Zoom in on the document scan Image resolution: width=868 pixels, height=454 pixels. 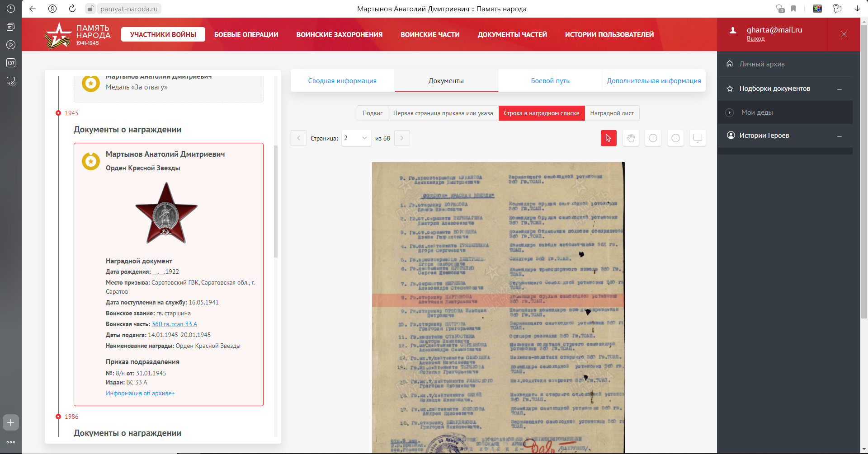[x=653, y=138]
